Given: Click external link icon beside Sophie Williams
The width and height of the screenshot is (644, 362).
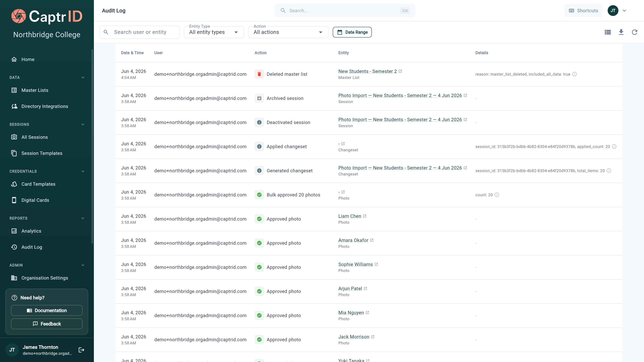Looking at the screenshot, I should 376,264.
